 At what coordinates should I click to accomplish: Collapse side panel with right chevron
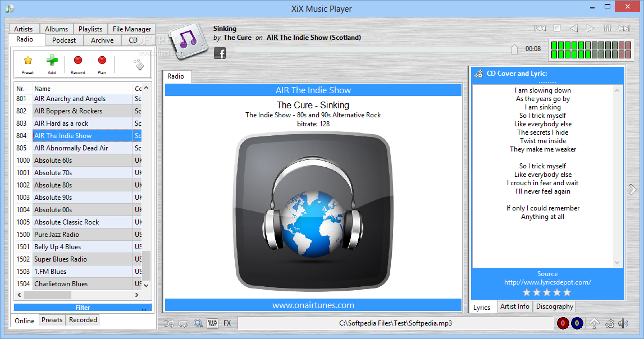pos(633,189)
